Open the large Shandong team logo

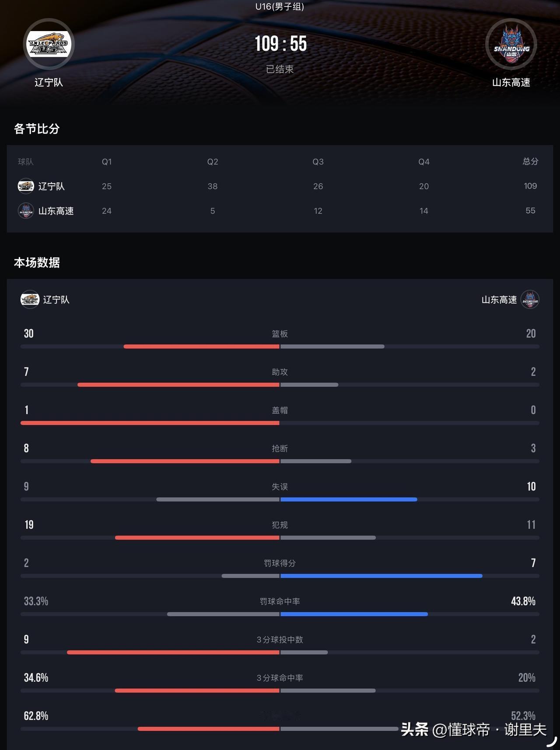(x=511, y=44)
